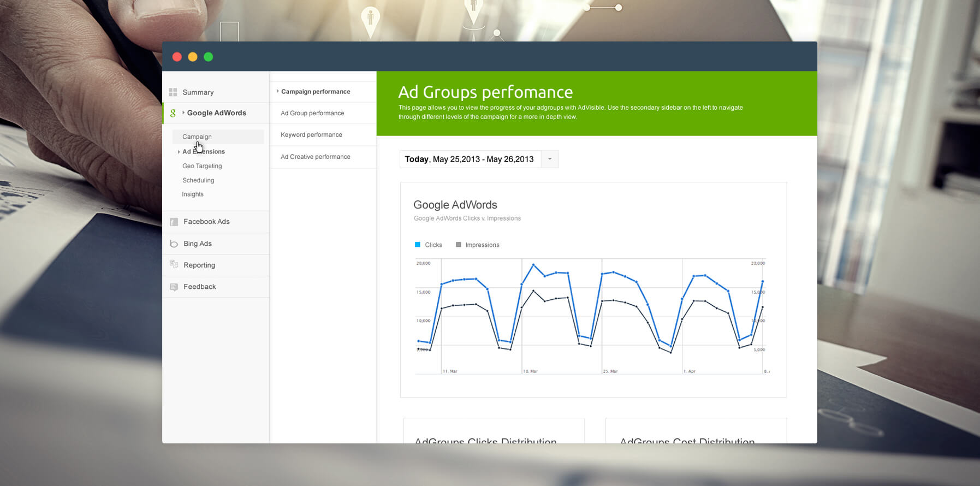Click the AdGroups Cost Distribution card
The image size is (980, 486).
pos(696,431)
